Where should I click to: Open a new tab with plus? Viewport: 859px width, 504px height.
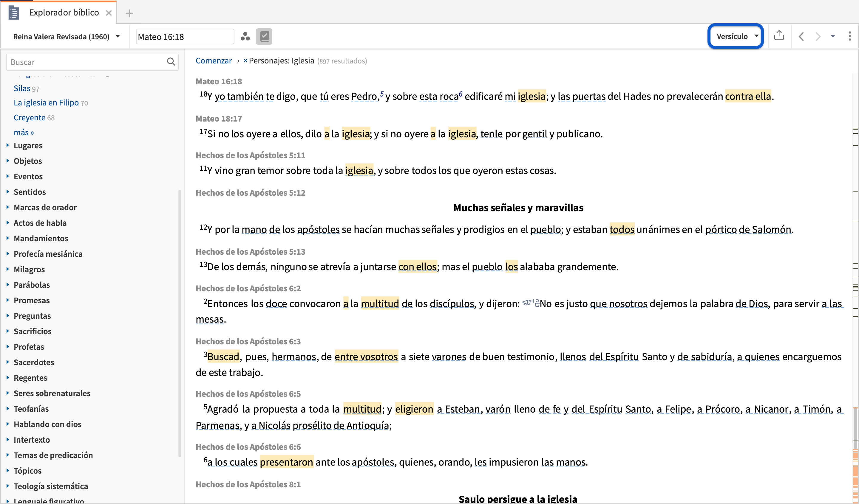coord(129,13)
